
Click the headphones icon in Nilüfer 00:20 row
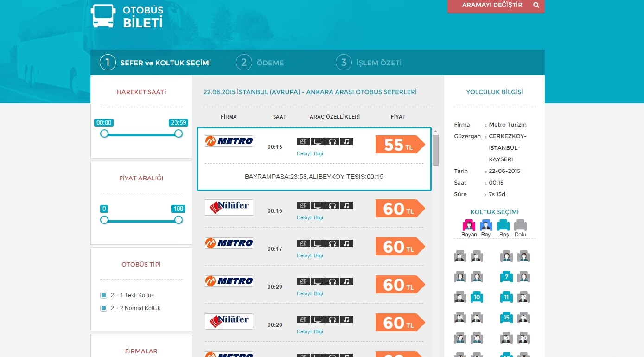tap(332, 319)
